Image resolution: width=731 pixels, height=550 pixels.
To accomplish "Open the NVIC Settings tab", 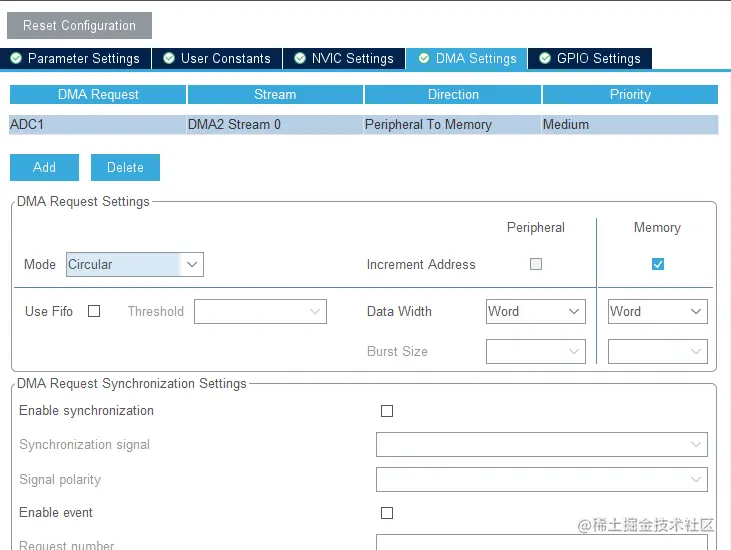I will [x=344, y=58].
